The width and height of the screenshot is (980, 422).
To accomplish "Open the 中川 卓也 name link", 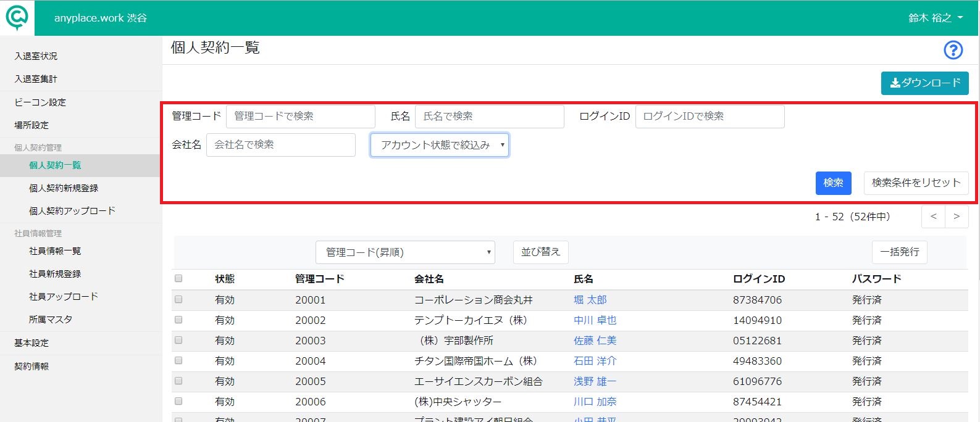I will [595, 320].
